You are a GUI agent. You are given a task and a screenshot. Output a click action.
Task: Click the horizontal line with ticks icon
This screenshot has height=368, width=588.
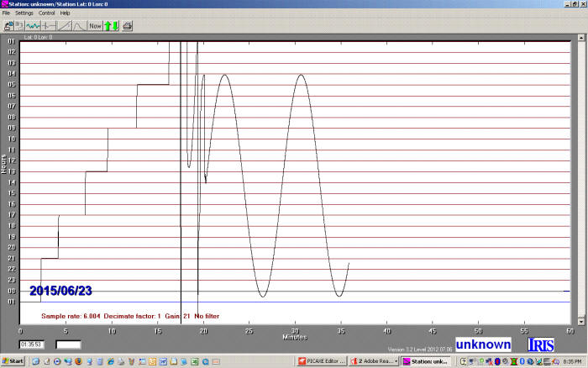click(x=49, y=26)
